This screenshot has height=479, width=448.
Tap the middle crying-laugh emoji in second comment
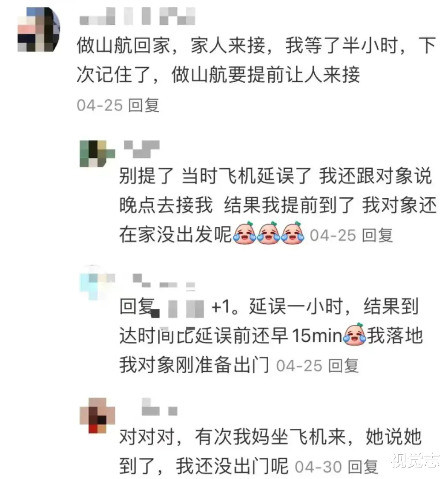click(x=269, y=234)
